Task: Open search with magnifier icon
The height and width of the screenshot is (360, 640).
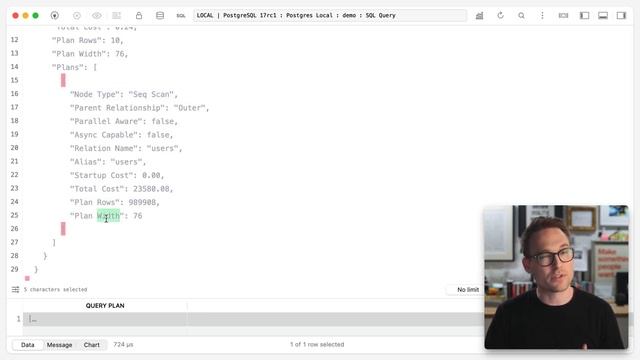Action: click(x=521, y=16)
